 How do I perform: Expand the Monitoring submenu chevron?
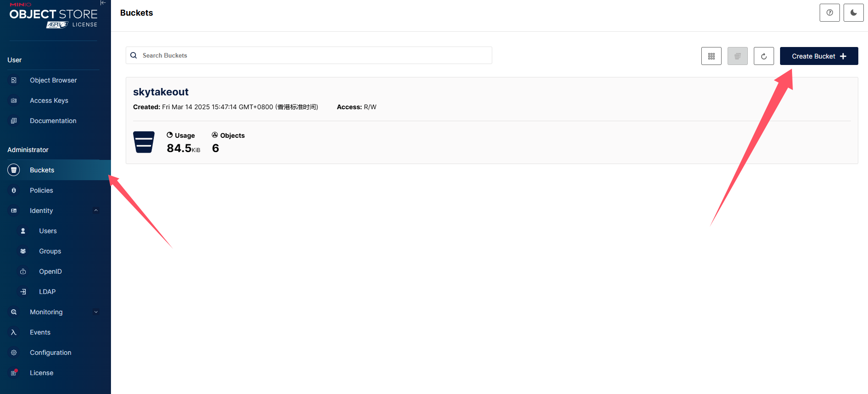point(96,312)
